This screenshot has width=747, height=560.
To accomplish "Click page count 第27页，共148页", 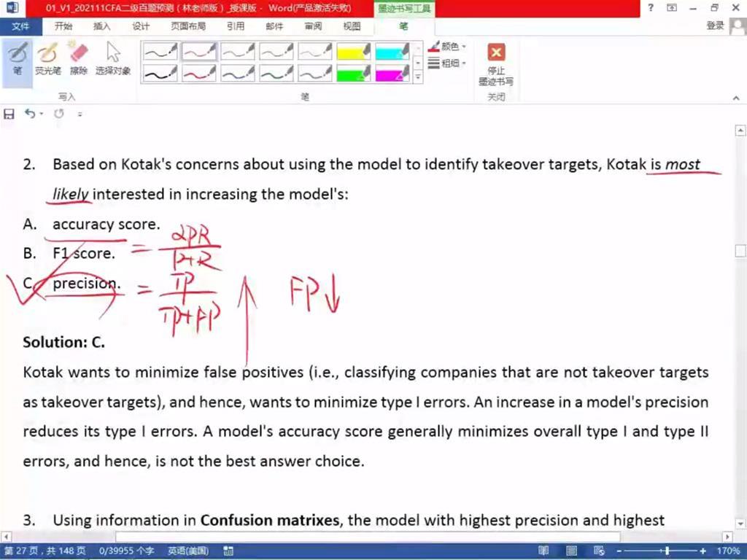I will pyautogui.click(x=44, y=551).
